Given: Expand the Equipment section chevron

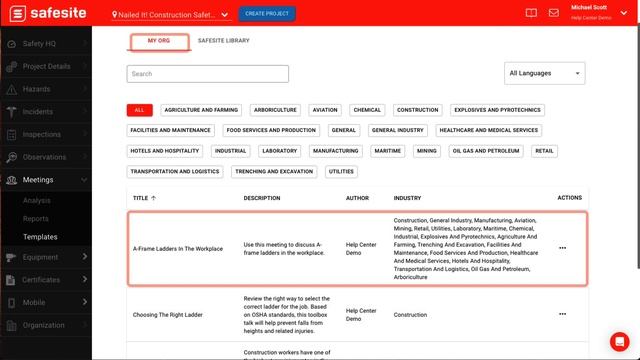Looking at the screenshot, I should pos(85,257).
